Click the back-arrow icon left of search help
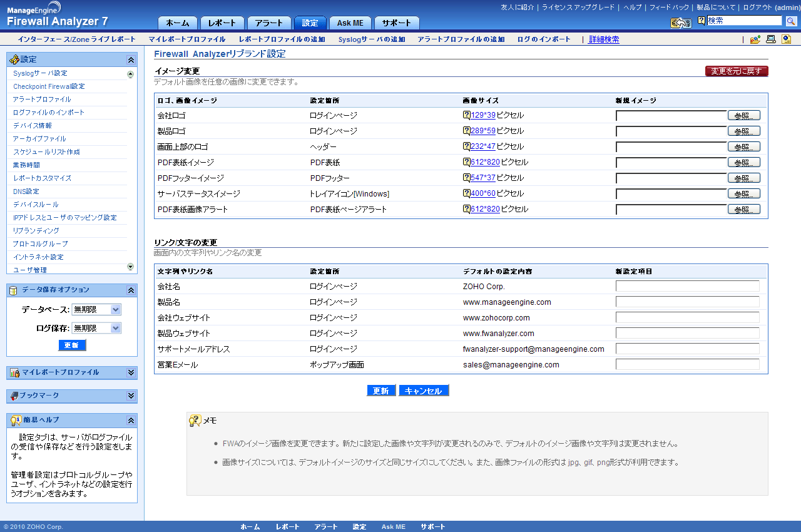 tap(681, 23)
